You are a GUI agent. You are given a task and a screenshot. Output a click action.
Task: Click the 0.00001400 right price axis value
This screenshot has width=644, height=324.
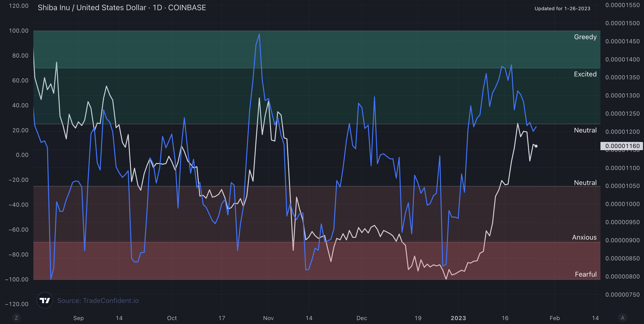tap(622, 60)
